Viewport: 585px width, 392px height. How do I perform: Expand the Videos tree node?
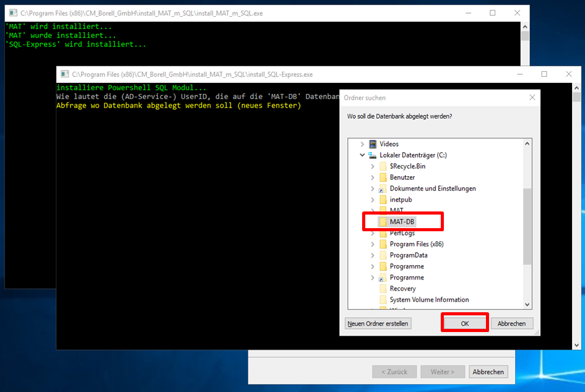pyautogui.click(x=362, y=144)
